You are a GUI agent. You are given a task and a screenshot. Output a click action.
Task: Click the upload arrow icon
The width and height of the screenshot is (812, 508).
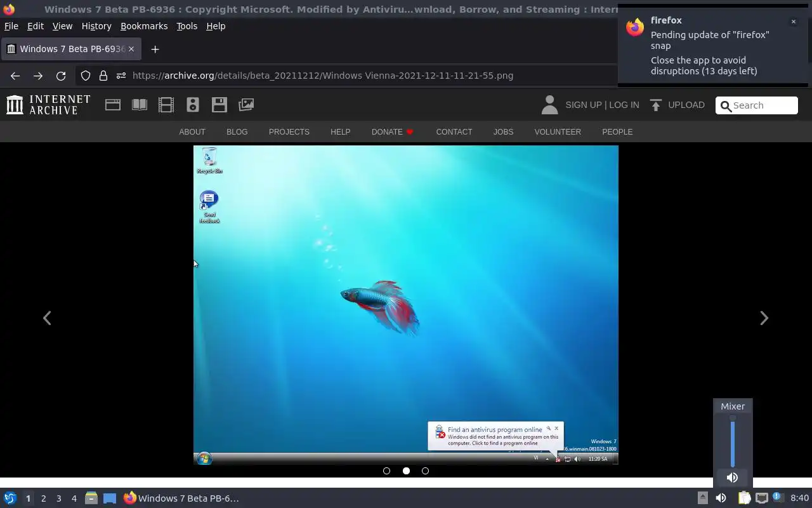[656, 105]
